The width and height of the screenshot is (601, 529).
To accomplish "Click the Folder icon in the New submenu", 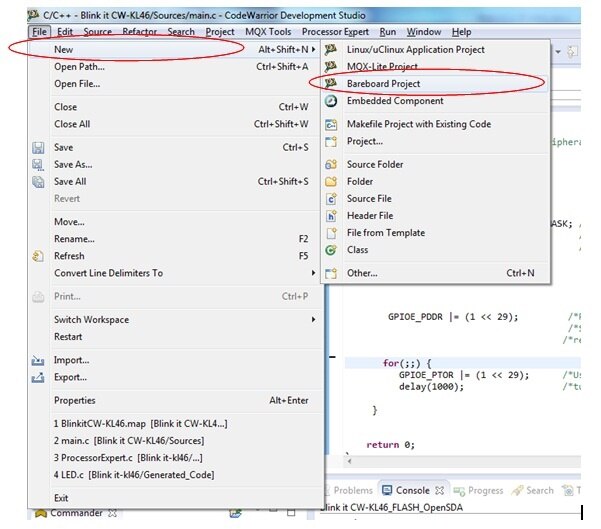I will click(x=330, y=181).
